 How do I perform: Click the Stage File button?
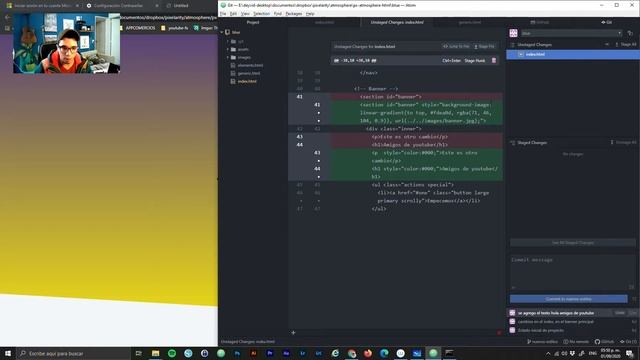[x=484, y=47]
